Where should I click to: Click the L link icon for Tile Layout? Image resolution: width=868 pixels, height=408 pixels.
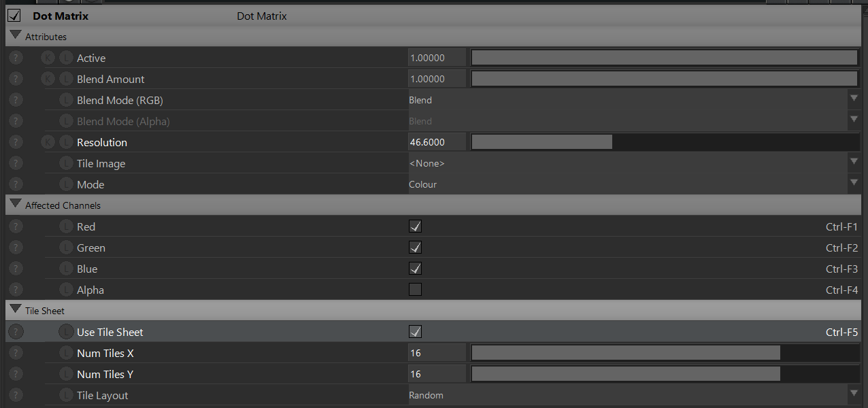[x=66, y=395]
